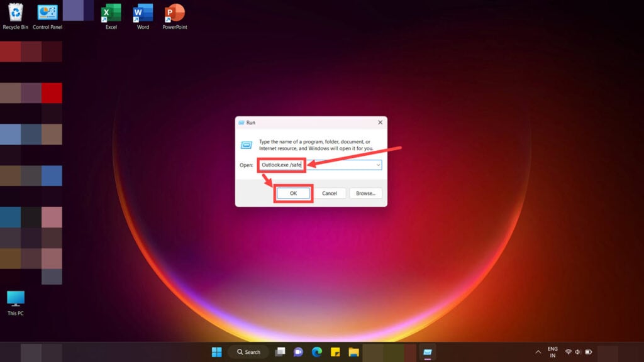
Task: Click the Run app icon on taskbar
Action: (x=428, y=352)
